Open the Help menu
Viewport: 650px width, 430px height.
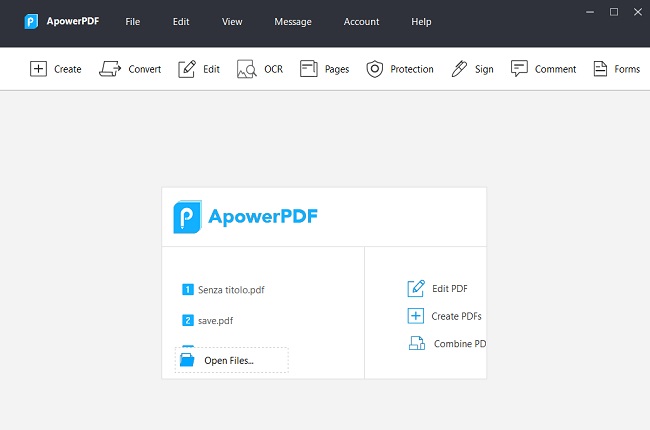(x=421, y=22)
